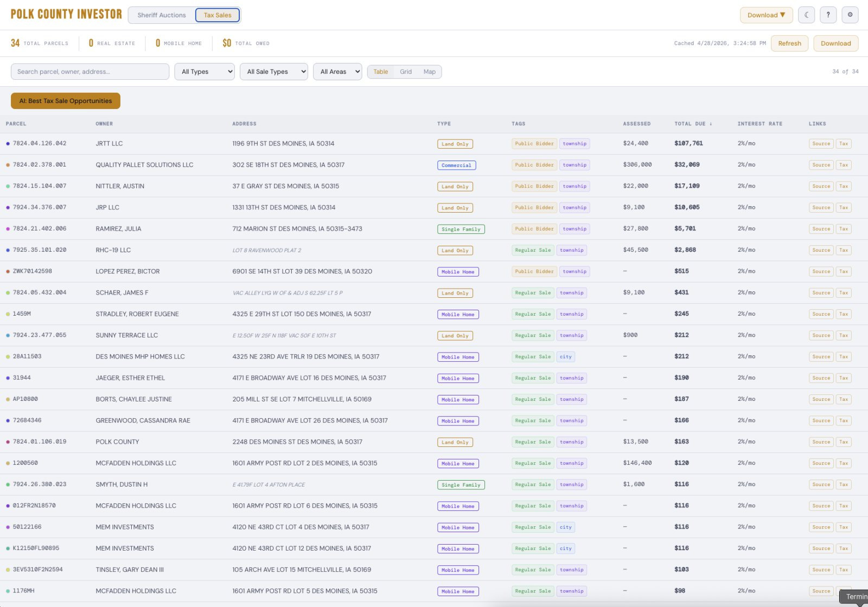Open Source link for Quality Pallet Solutions row
This screenshot has width=868, height=607.
[x=821, y=165]
